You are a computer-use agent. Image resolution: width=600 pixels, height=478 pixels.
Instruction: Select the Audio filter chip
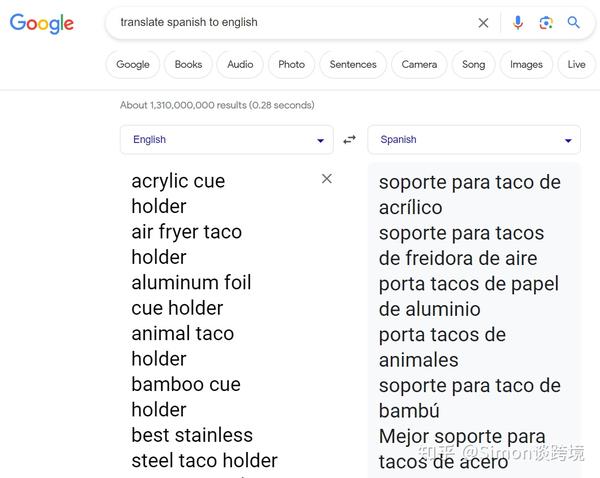click(x=240, y=64)
